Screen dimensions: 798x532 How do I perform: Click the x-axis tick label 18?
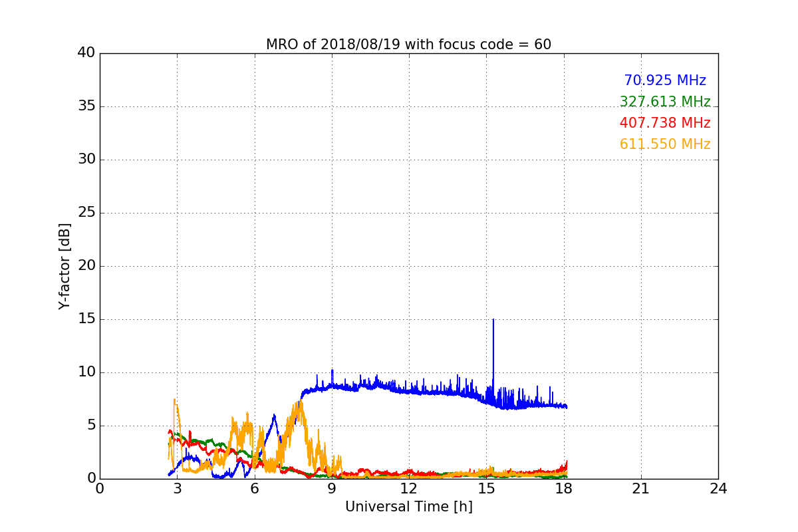tap(563, 488)
